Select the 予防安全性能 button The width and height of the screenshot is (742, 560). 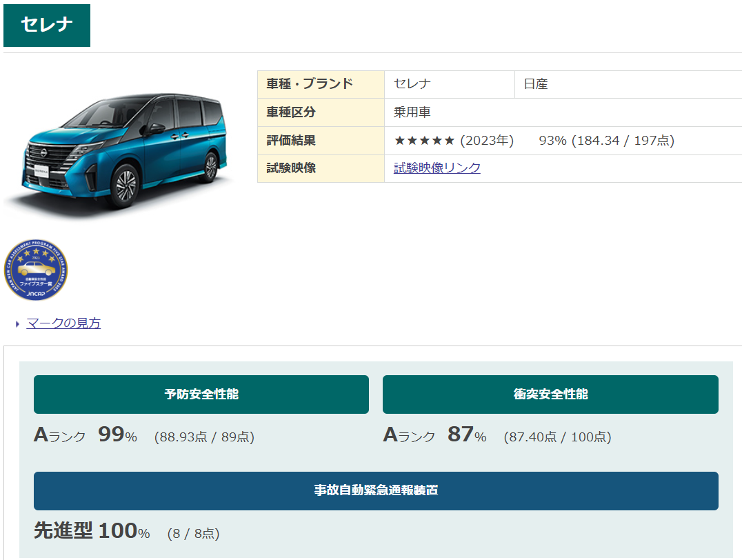pyautogui.click(x=201, y=394)
